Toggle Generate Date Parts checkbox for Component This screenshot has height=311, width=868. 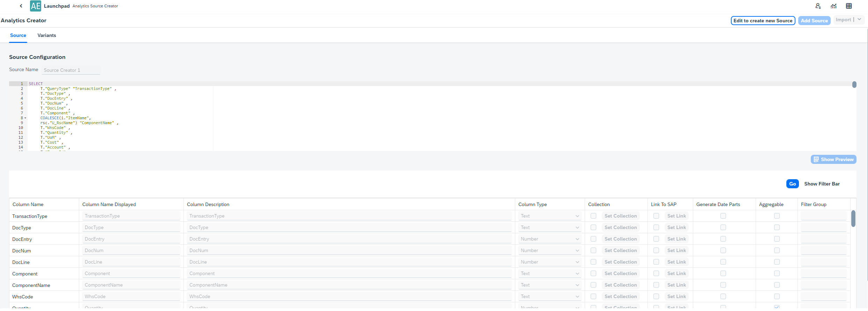(723, 274)
